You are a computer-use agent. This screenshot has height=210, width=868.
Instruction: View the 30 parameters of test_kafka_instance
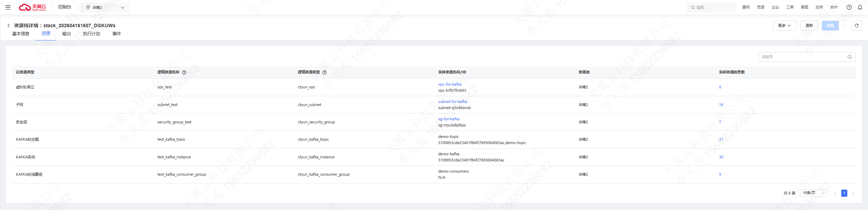(721, 157)
